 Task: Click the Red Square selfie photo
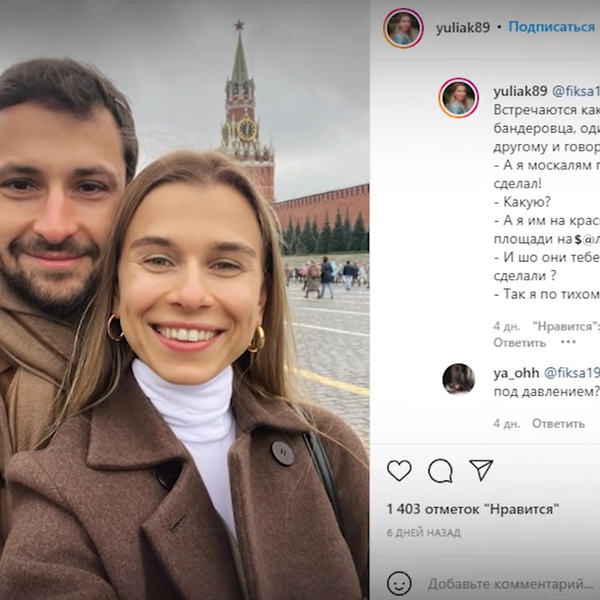184,300
